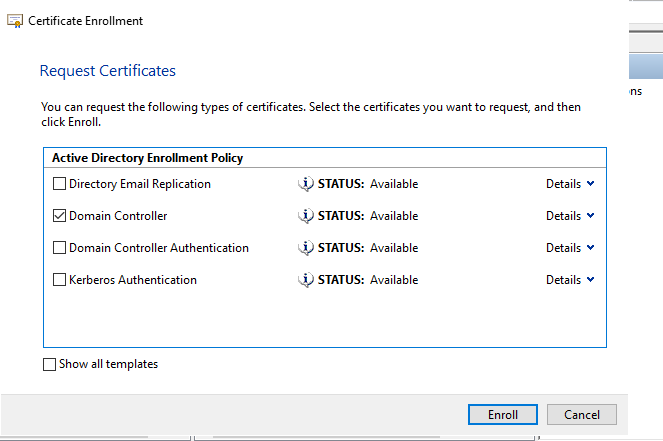Toggle the Show all templates checkbox
This screenshot has width=663, height=441.
[x=50, y=365]
